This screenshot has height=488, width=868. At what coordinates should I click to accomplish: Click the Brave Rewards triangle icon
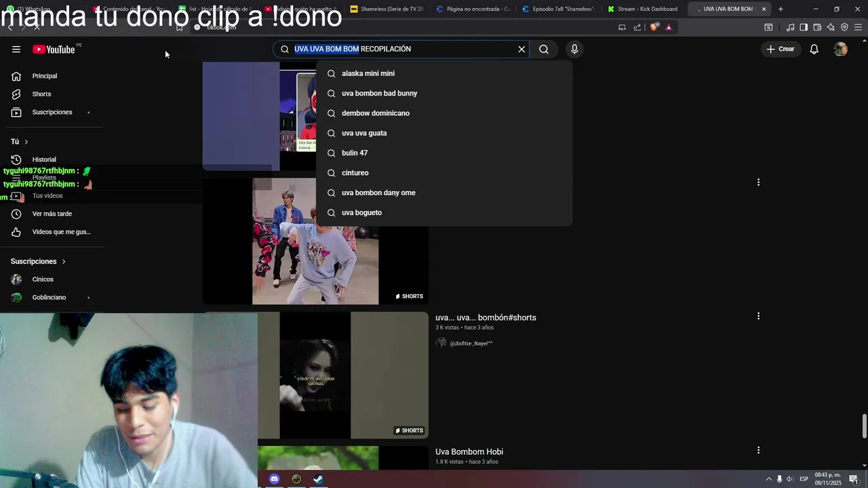[669, 27]
